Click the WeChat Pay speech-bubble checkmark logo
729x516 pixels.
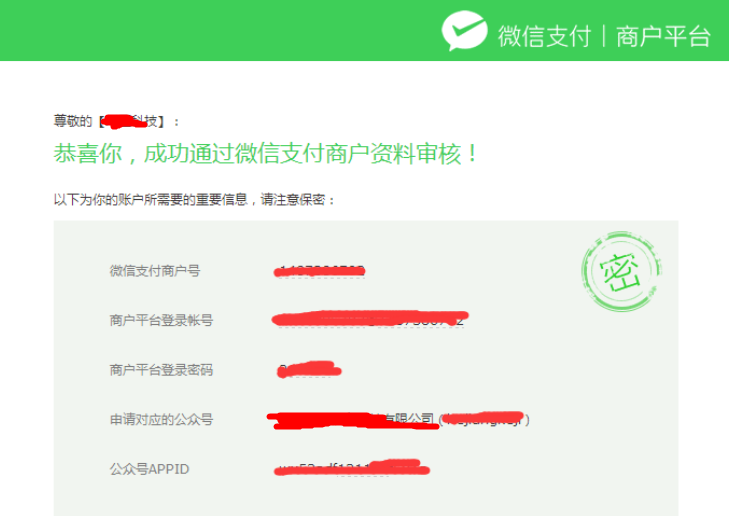point(464,31)
